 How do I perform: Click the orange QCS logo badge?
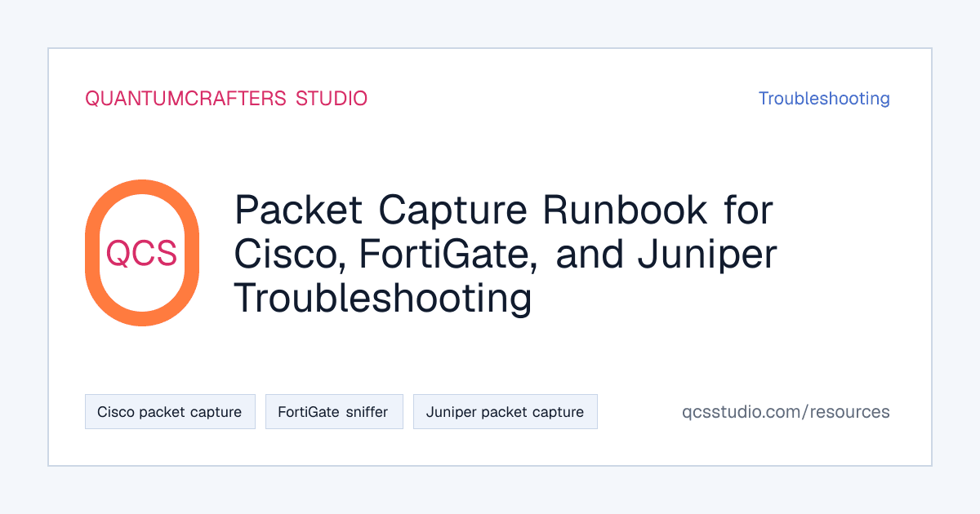tap(142, 253)
